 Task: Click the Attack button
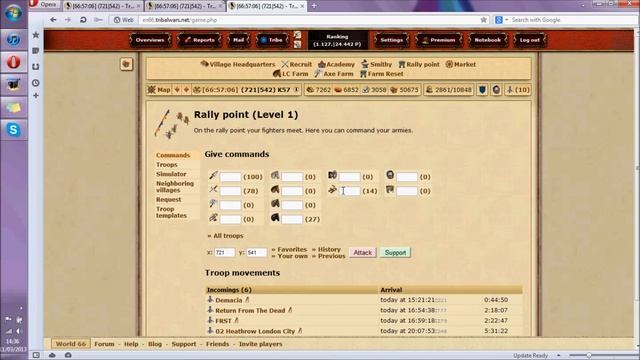[x=362, y=253]
